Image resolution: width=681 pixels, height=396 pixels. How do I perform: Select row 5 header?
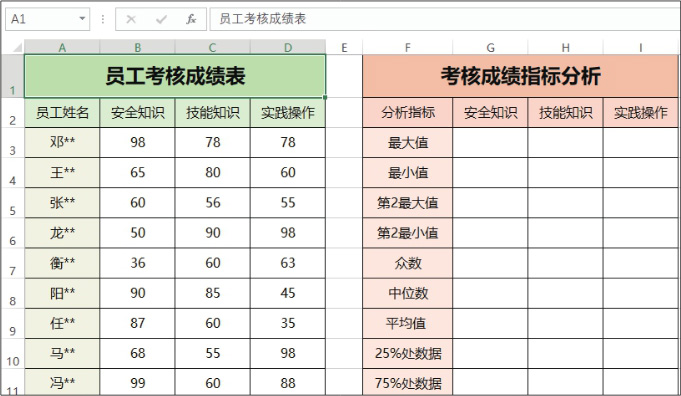coord(13,203)
